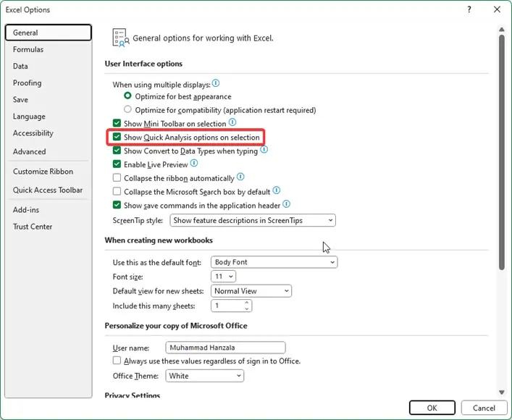Disable the Enable Live Preview checkbox
512x420 pixels.
(117, 164)
